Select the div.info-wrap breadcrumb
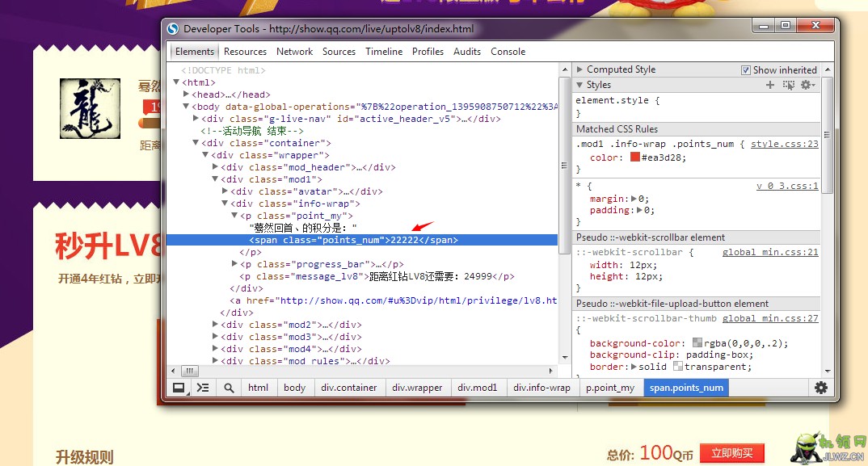The height and width of the screenshot is (466, 868). pos(541,388)
